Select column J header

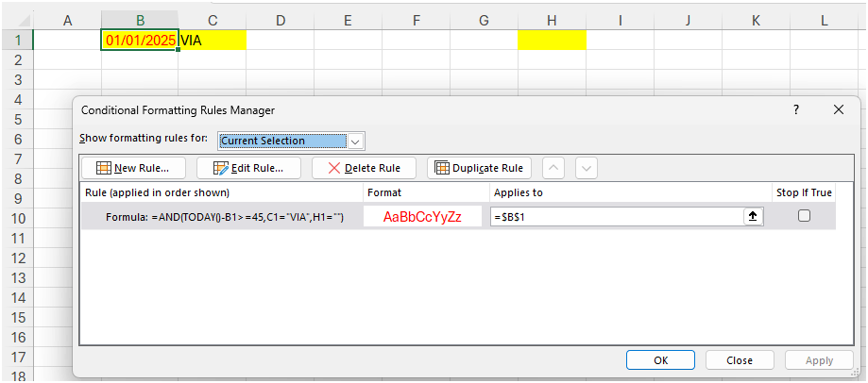coord(688,21)
